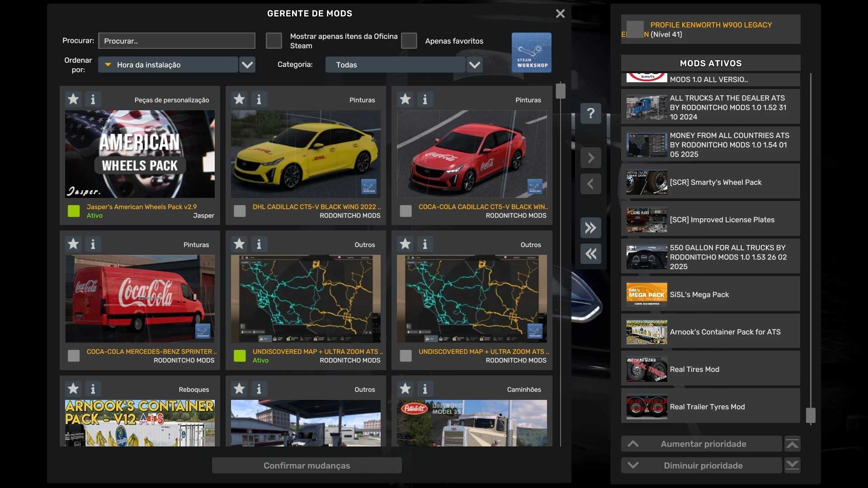Select the Categoria Todas combo box
868x488 pixels.
click(395, 65)
